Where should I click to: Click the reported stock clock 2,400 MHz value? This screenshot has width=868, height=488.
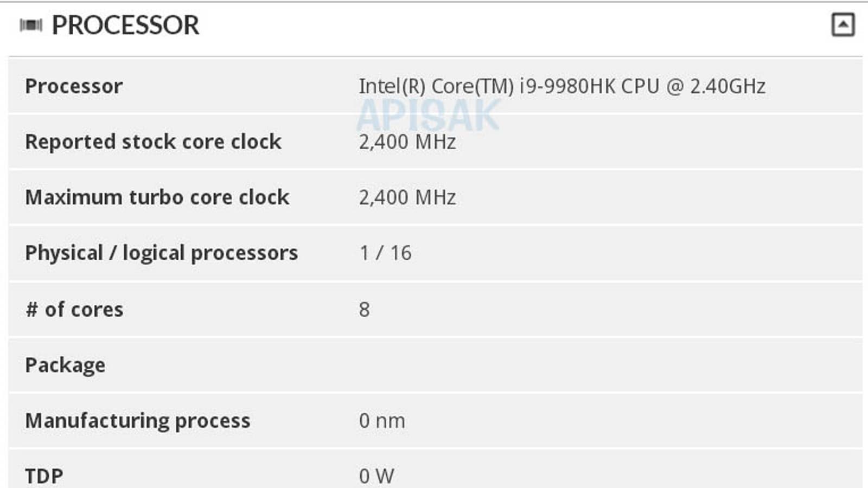(407, 142)
